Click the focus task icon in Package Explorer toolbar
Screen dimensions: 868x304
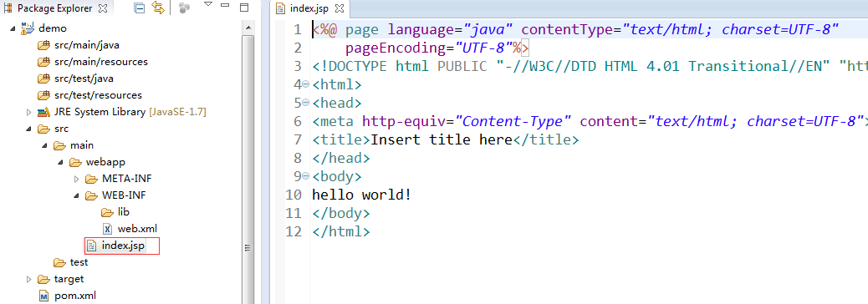pyautogui.click(x=184, y=8)
